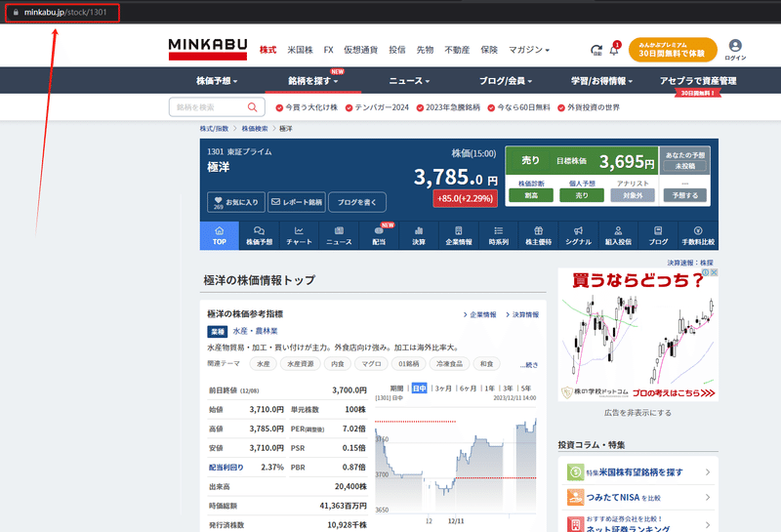Image resolution: width=781 pixels, height=532 pixels.
Task: Click the 水産・農林業 industry link
Action: point(255,331)
